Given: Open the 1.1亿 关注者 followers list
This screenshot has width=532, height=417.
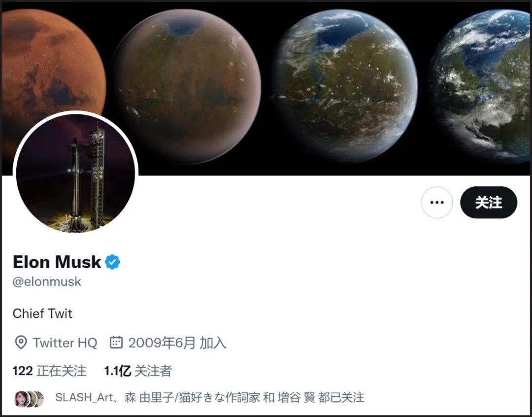Looking at the screenshot, I should pyautogui.click(x=138, y=371).
